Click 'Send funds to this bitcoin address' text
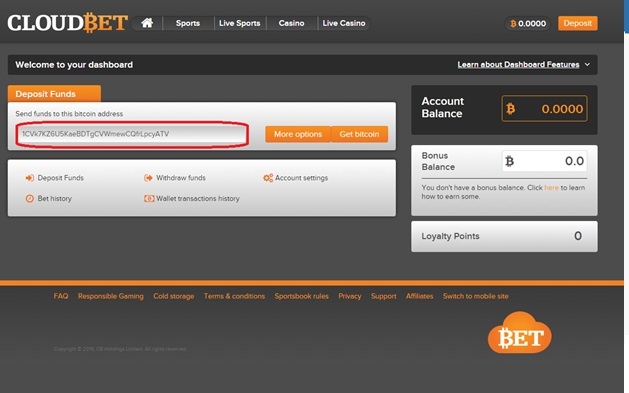This screenshot has height=393, width=629. (x=69, y=114)
